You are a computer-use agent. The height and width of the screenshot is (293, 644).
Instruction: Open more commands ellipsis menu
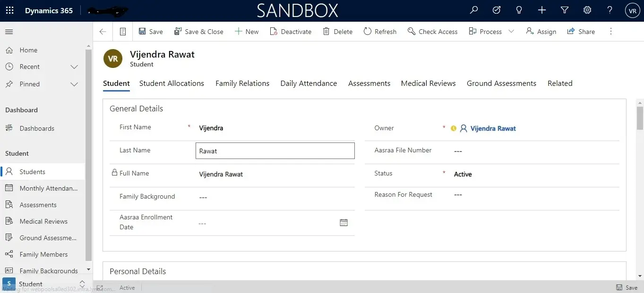[x=611, y=32]
